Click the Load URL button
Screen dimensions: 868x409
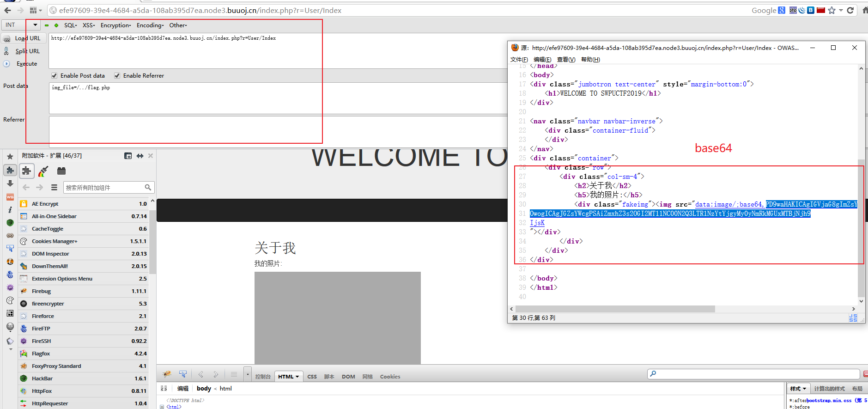[27, 38]
